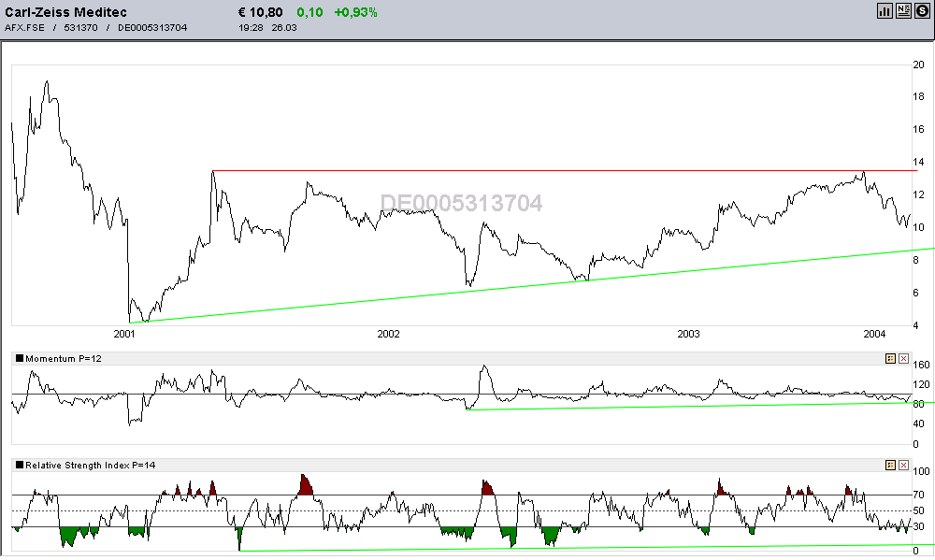Click the timestamp 19:28
Viewport: 935px width, 560px height.
251,27
